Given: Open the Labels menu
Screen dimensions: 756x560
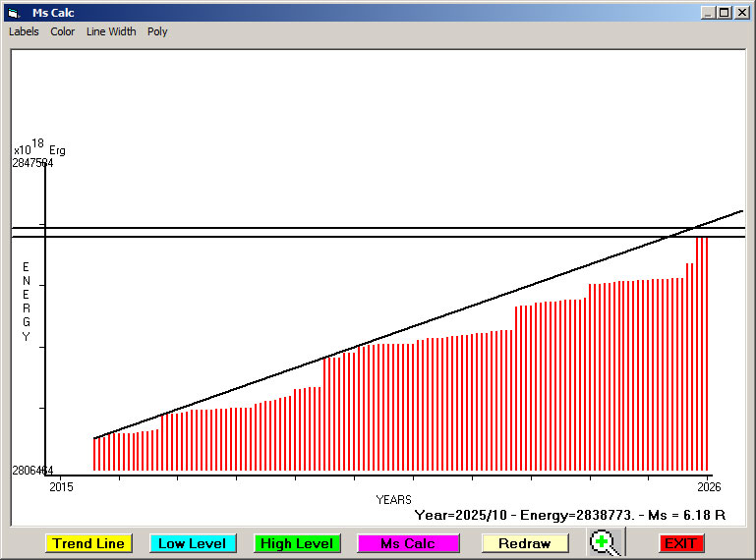Looking at the screenshot, I should [x=24, y=31].
